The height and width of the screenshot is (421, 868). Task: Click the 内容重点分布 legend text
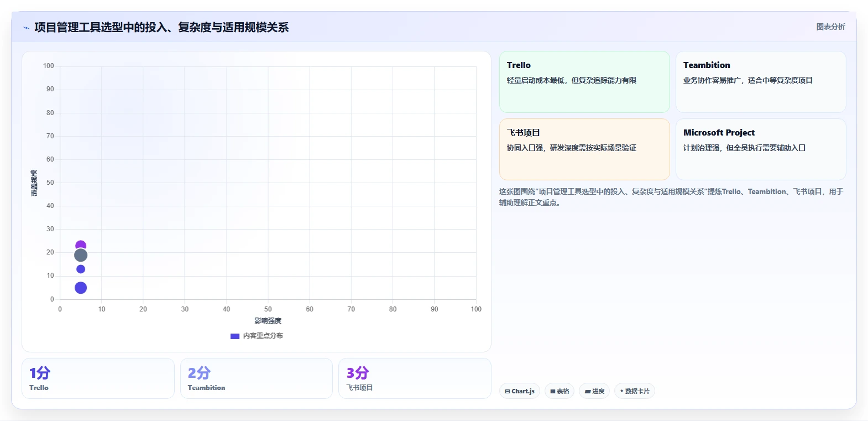point(263,336)
